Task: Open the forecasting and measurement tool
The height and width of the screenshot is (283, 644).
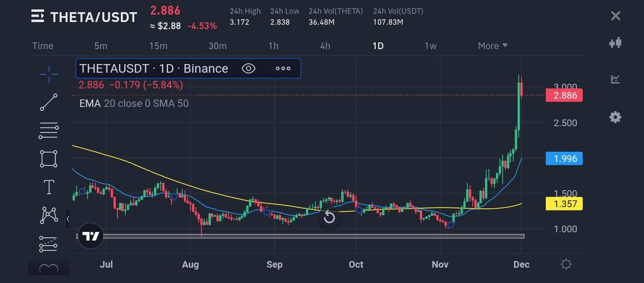Action: (x=48, y=244)
